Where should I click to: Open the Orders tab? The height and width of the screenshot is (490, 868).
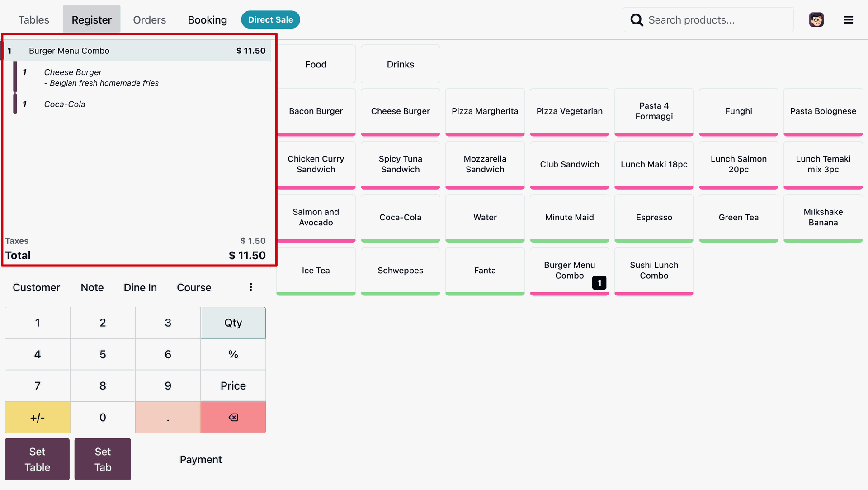click(149, 20)
